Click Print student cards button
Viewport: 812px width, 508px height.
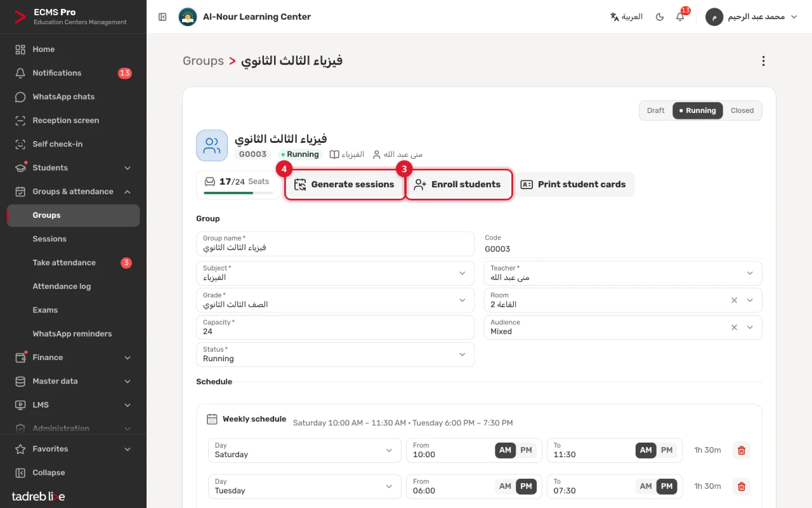click(573, 185)
